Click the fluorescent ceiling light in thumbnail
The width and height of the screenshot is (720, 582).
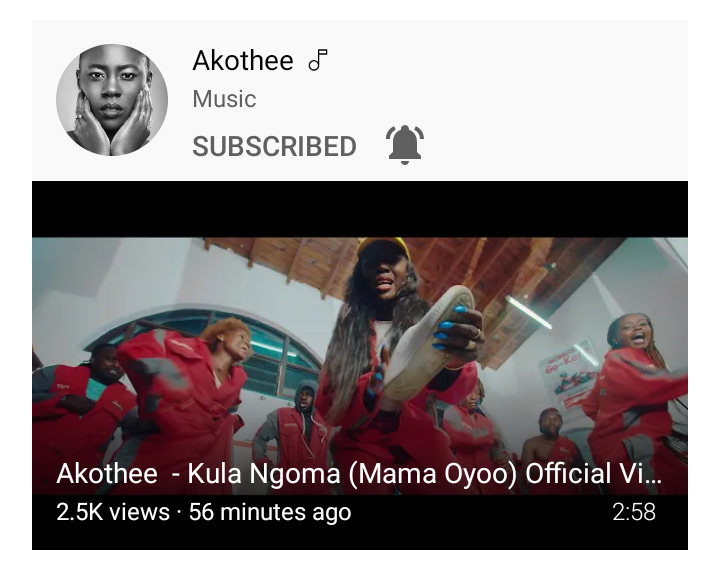pos(529,312)
